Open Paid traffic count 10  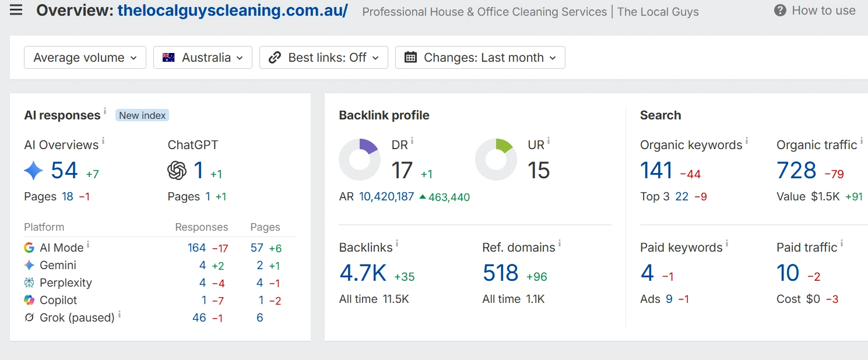point(788,273)
